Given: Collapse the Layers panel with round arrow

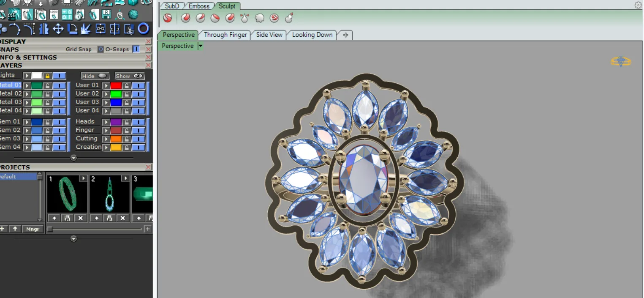Looking at the screenshot, I should point(73,158).
